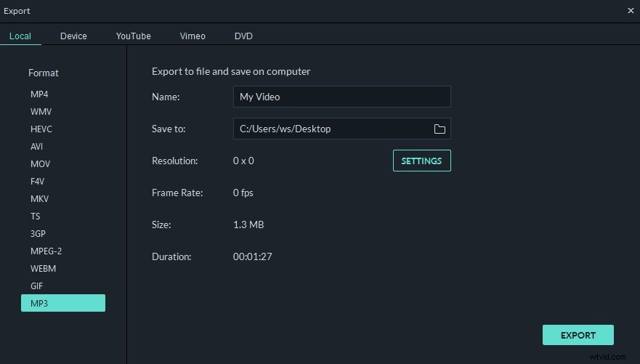Open export SETTINGS
The image size is (640, 364).
421,161
